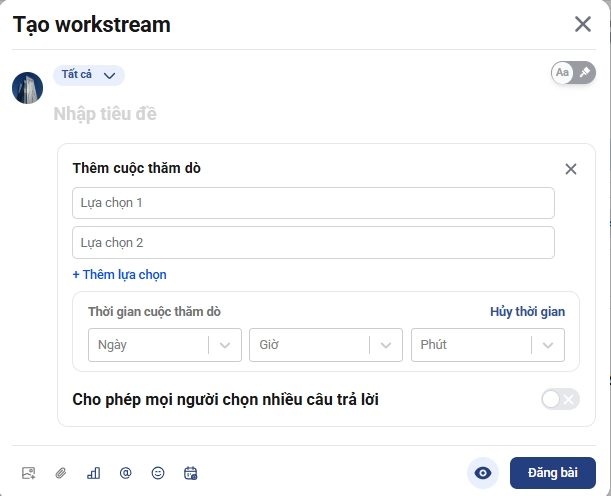Expand the Phút dropdown
Image resolution: width=611 pixels, height=496 pixels.
pyautogui.click(x=488, y=345)
